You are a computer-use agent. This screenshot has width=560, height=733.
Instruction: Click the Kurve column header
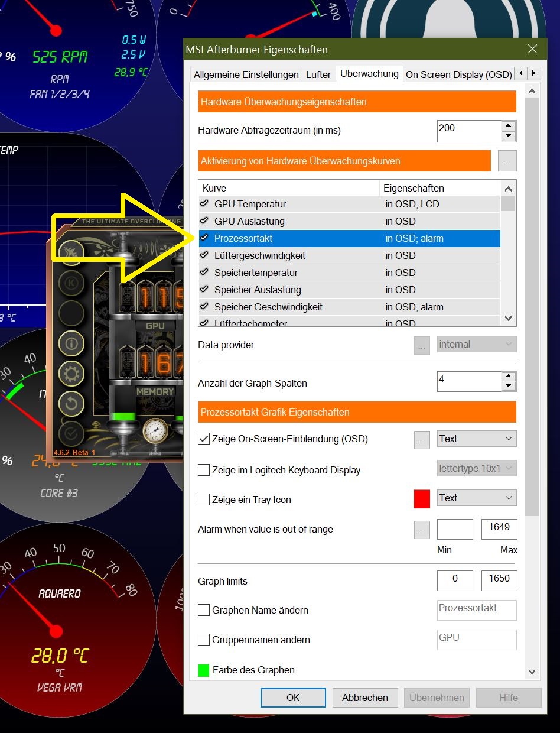[289, 188]
